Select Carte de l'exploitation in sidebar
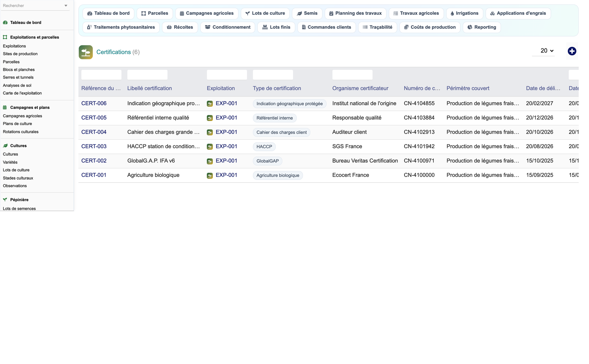The height and width of the screenshot is (364, 589). click(22, 93)
